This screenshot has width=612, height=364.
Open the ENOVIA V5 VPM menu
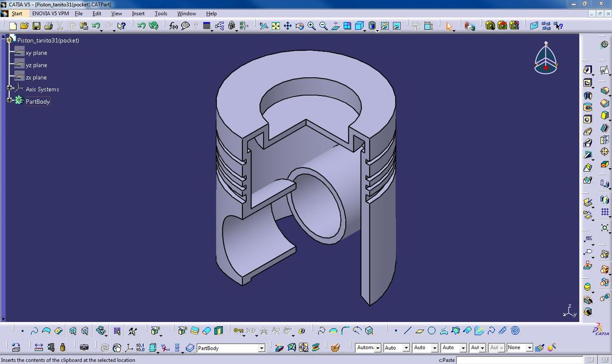click(51, 13)
